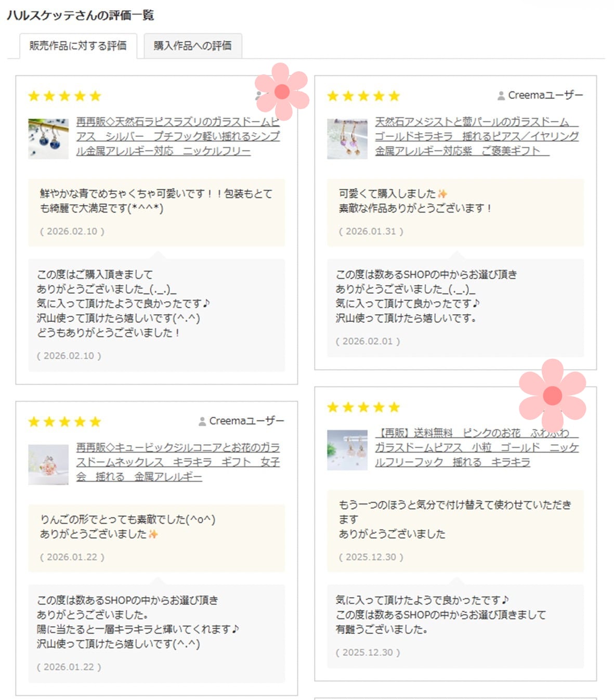614x700 pixels.
Task: Click the five-star rating on the pink earrings review
Action: [x=363, y=407]
